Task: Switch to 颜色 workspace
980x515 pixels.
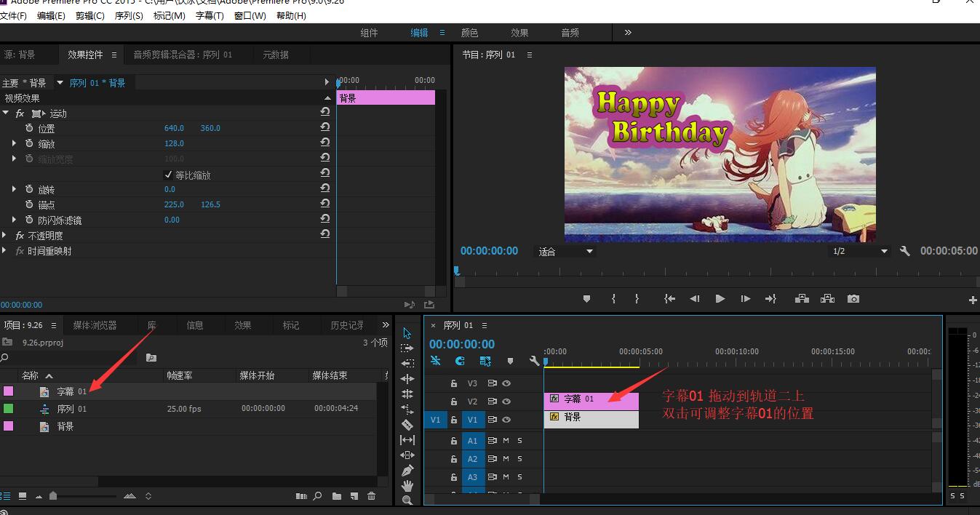Action: point(470,33)
